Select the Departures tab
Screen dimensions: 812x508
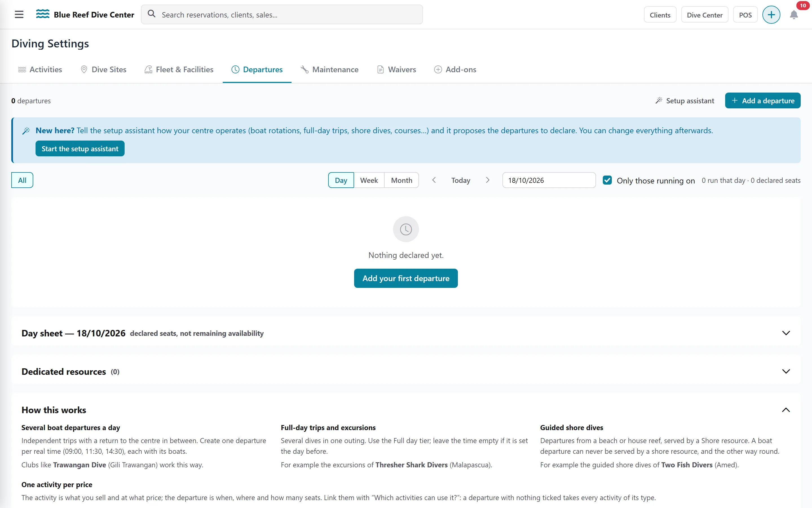coord(257,69)
